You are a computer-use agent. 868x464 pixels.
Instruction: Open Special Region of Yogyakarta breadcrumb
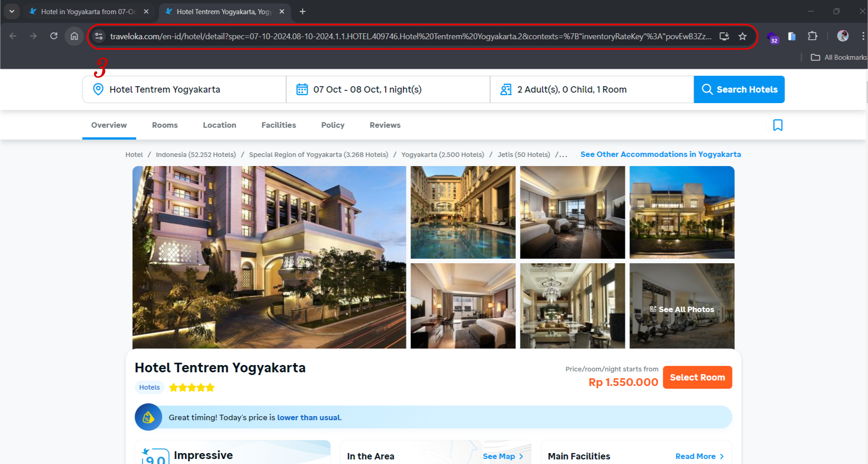[x=318, y=155]
